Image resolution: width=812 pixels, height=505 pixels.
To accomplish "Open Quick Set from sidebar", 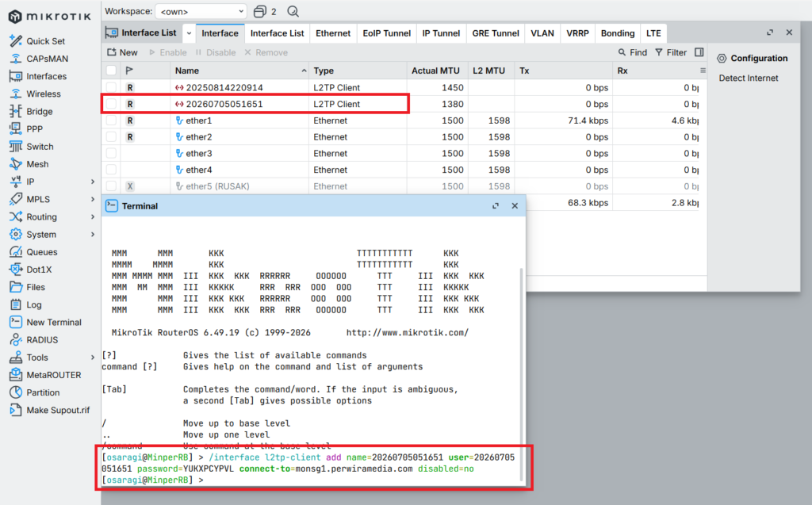I will pos(37,41).
